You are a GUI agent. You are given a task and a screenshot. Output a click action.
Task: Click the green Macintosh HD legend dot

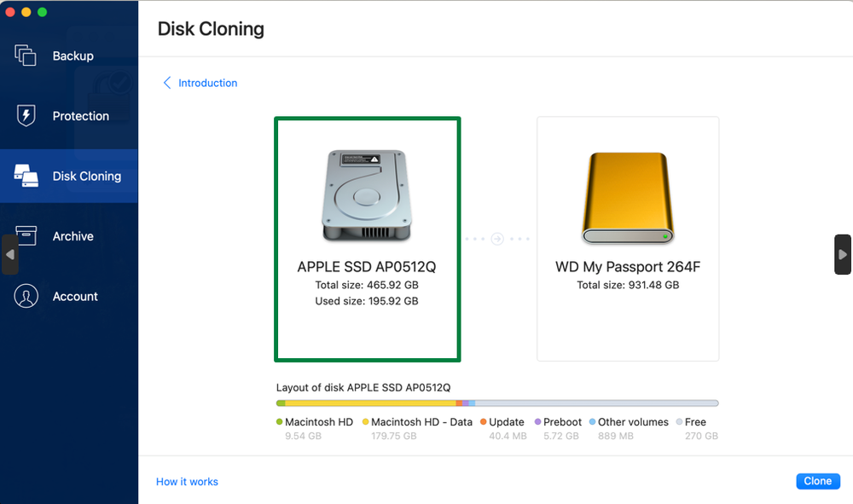tap(279, 421)
